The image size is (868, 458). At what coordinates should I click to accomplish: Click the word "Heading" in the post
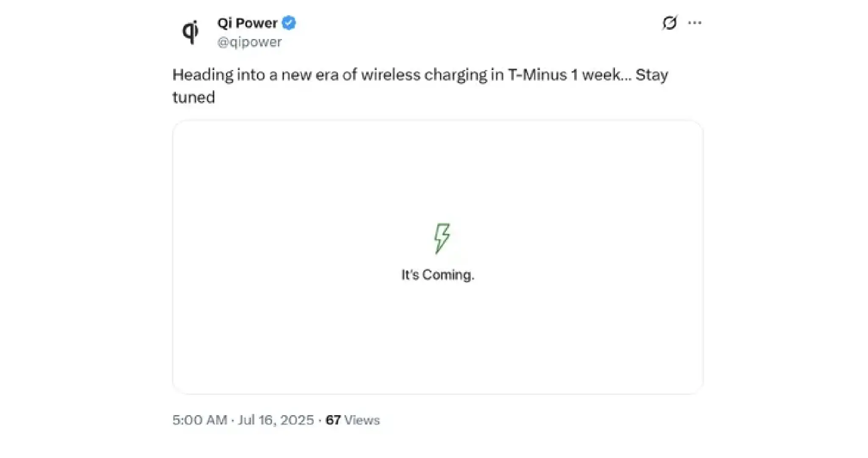[x=203, y=75]
